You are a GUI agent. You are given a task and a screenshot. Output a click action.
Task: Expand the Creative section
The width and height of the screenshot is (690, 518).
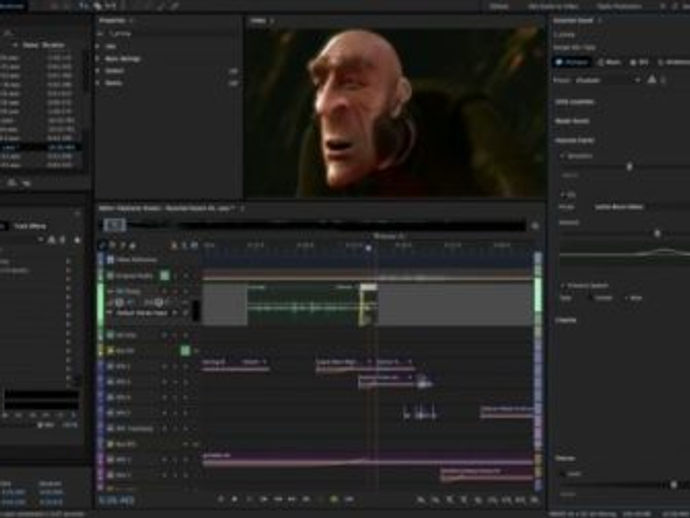[x=566, y=320]
